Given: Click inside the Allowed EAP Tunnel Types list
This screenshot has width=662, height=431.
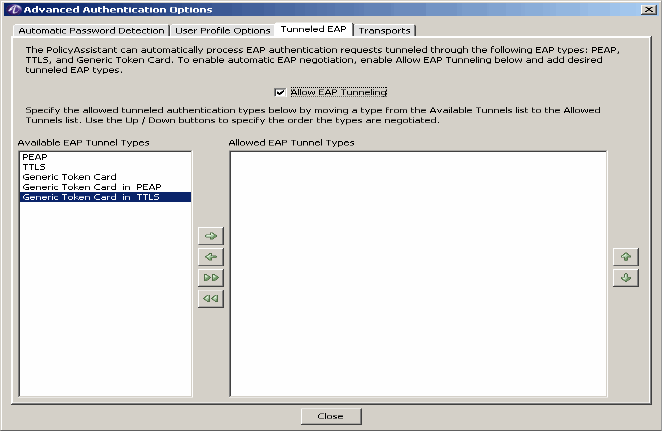Looking at the screenshot, I should (x=418, y=274).
